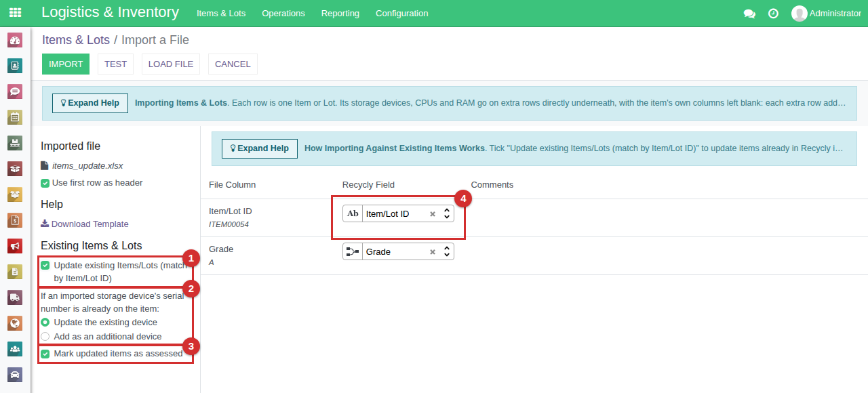Click the items_update.xlsx file name
This screenshot has width=868, height=393.
point(87,165)
